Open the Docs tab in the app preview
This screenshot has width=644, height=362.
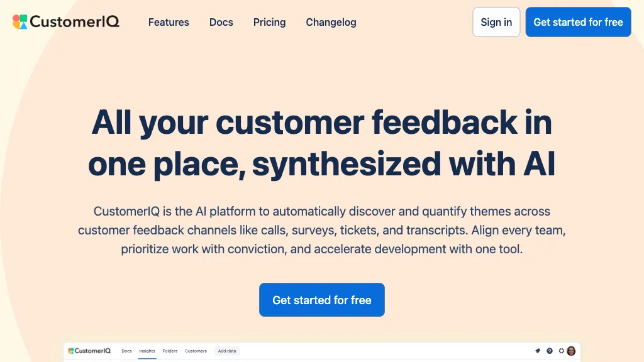coord(126,351)
